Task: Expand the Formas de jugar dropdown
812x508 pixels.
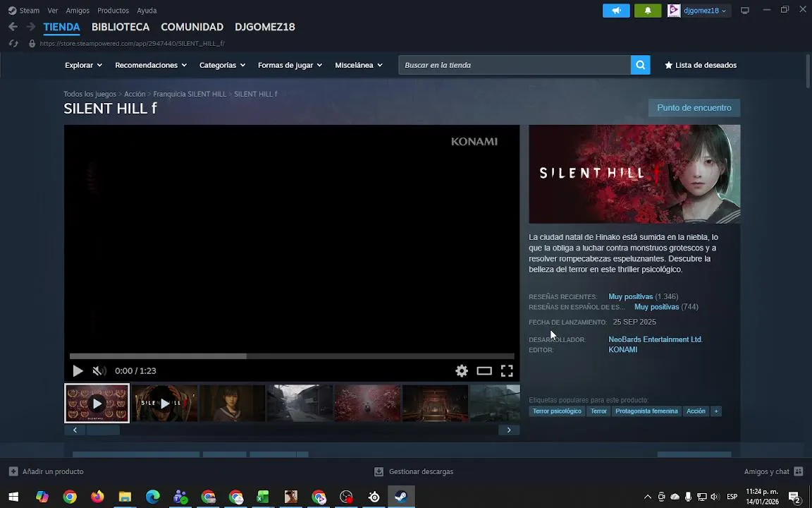Action: point(290,65)
